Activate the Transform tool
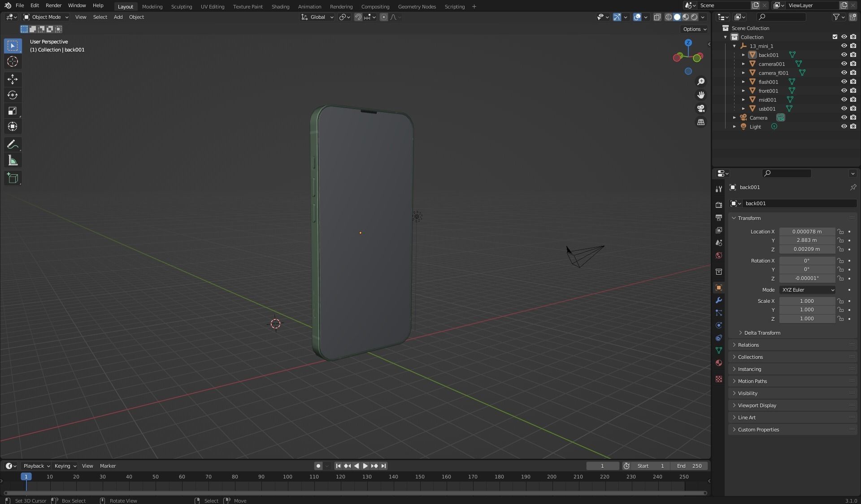 click(x=13, y=126)
